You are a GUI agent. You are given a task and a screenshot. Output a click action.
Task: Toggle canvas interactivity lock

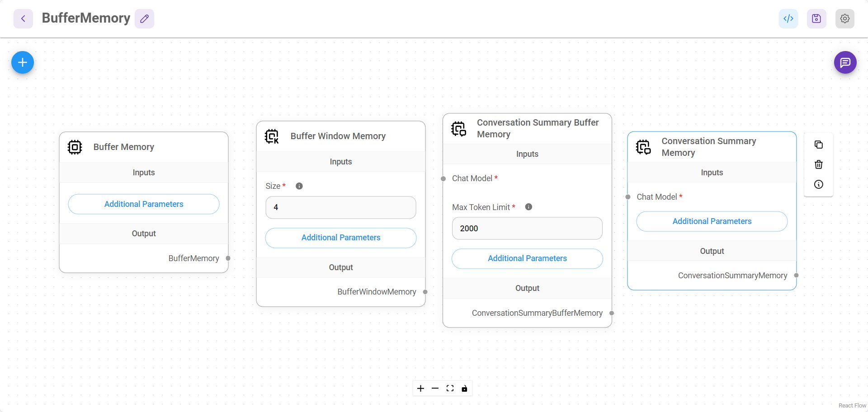(464, 389)
